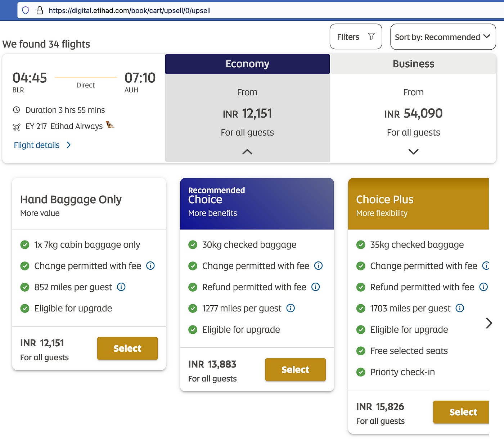This screenshot has width=504, height=447.
Task: Collapse the Economy fares chevron
Action: pos(247,152)
